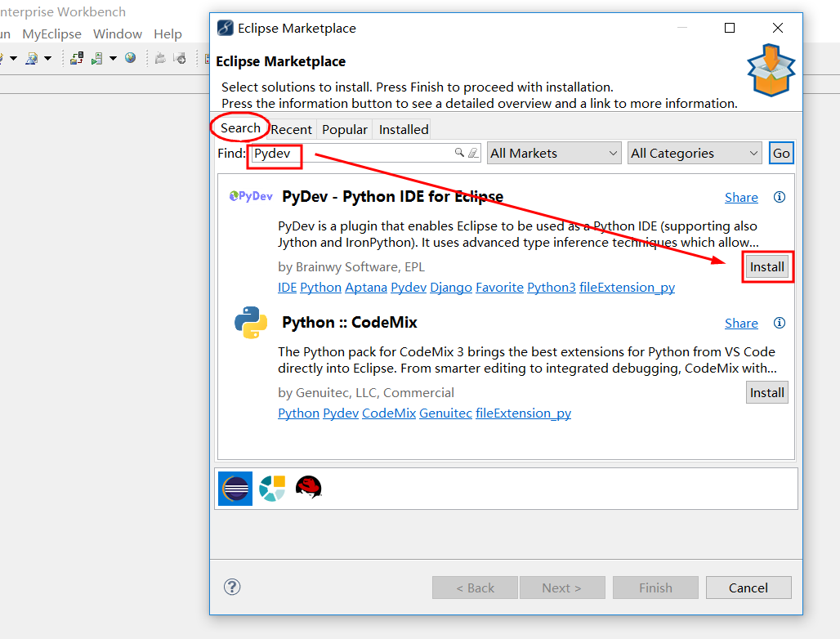Click the Go search button
The height and width of the screenshot is (639, 840).
[781, 153]
